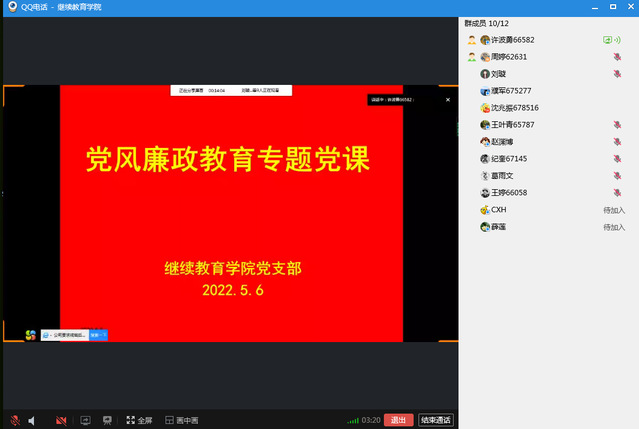Open the presentation whiteboard icon
This screenshot has width=639, height=429.
click(107, 420)
